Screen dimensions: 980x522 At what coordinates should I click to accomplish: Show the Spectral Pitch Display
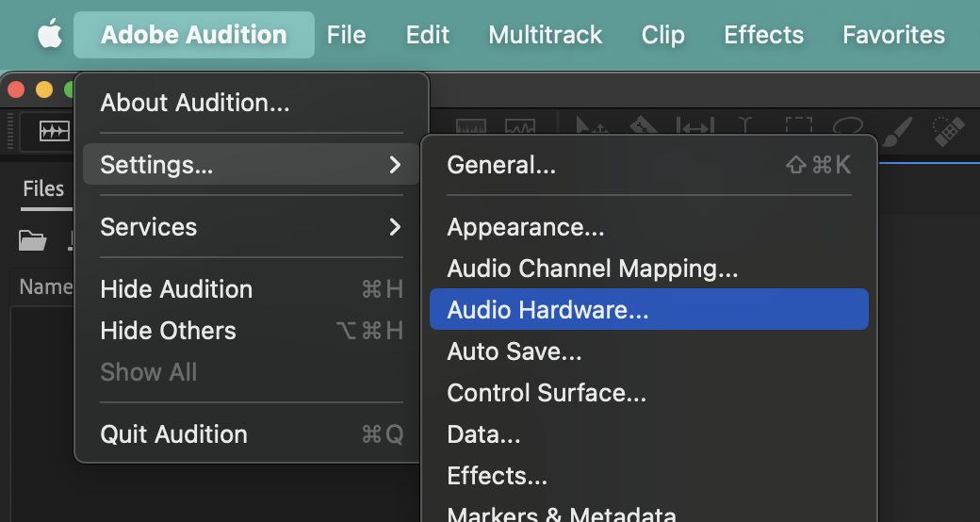(x=519, y=128)
